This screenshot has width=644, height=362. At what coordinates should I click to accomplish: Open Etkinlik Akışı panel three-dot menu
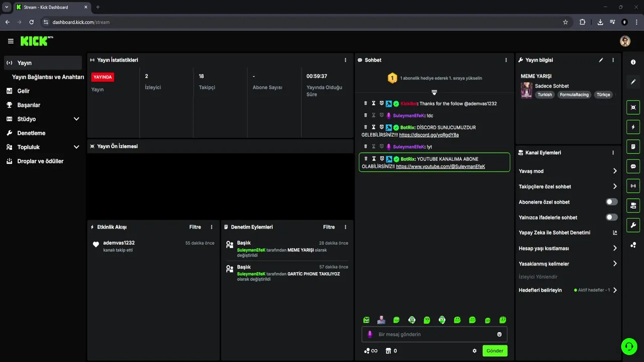[x=211, y=227]
